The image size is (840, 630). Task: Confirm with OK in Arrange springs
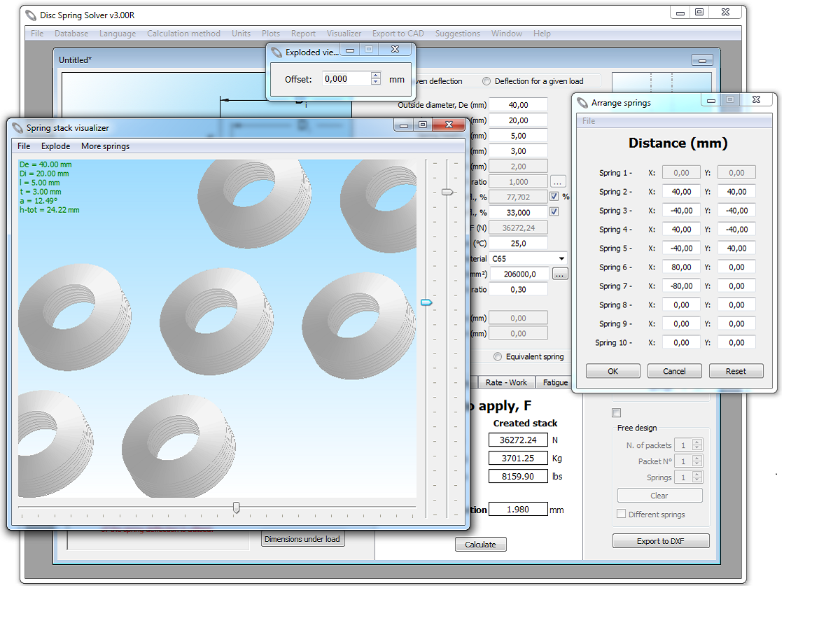(613, 371)
